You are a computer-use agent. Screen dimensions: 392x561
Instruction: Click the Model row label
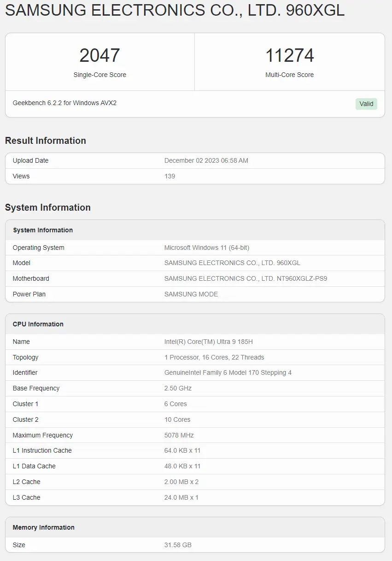click(22, 263)
